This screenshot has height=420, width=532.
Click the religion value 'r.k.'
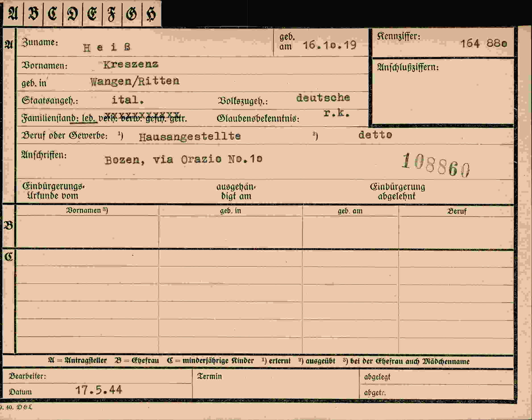click(337, 113)
